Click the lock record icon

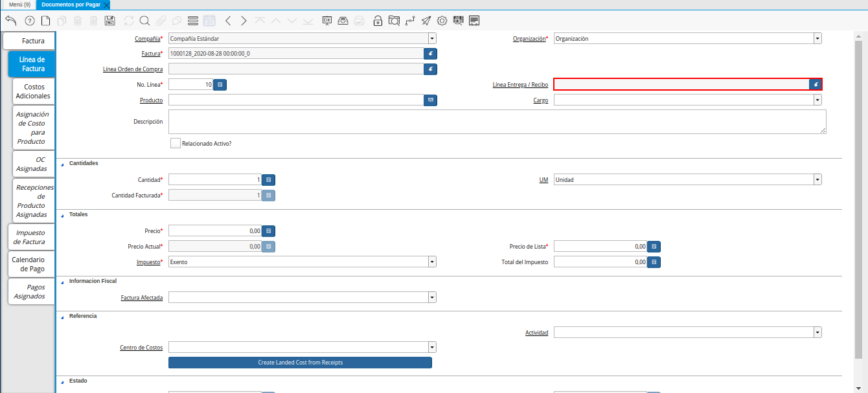pyautogui.click(x=378, y=21)
